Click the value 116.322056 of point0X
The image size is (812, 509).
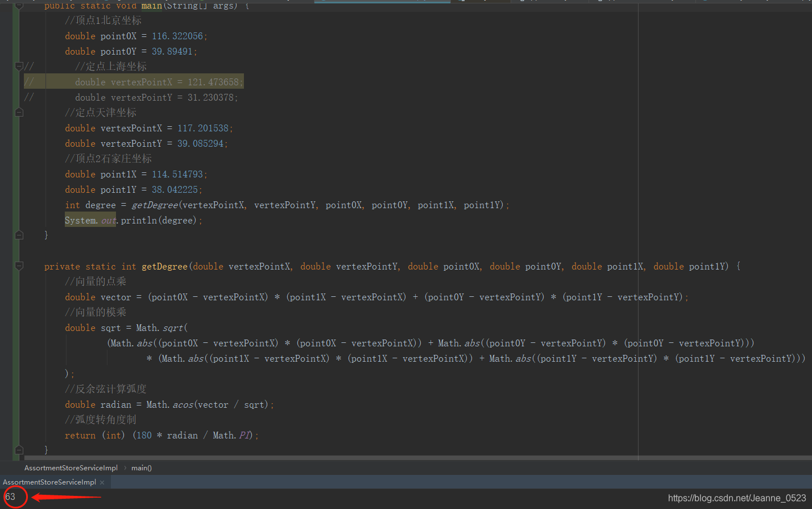pyautogui.click(x=177, y=36)
